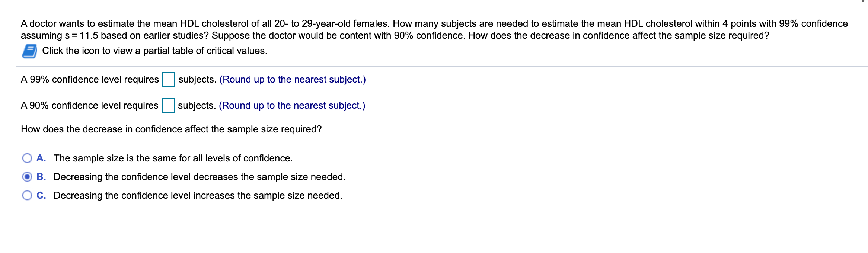Image resolution: width=868 pixels, height=253 pixels.
Task: Click the blue 'A.' option letter
Action: coord(41,158)
